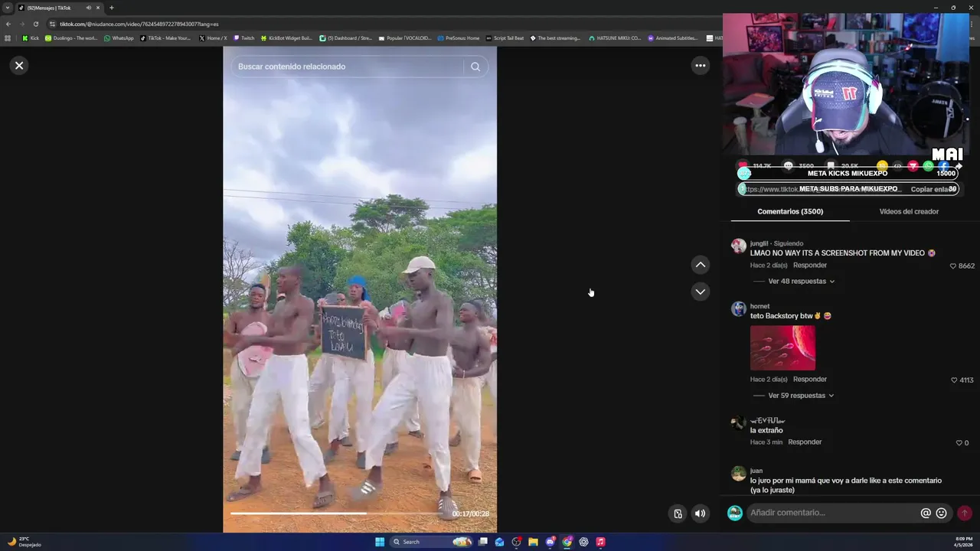
Task: Expand Ver 59 respuestas
Action: (801, 396)
